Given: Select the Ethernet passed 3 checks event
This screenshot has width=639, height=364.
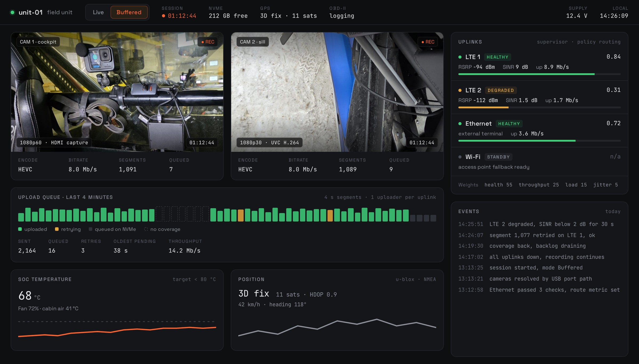Looking at the screenshot, I should click(x=539, y=290).
